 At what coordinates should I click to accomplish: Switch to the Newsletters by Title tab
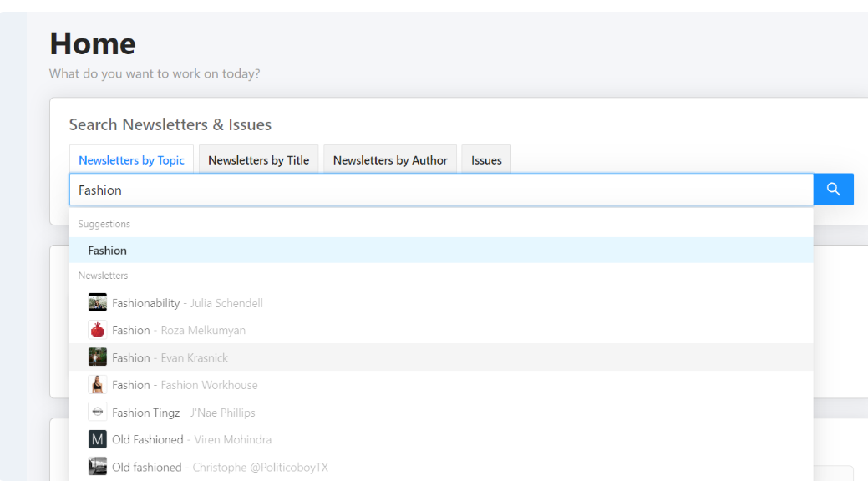coord(258,160)
